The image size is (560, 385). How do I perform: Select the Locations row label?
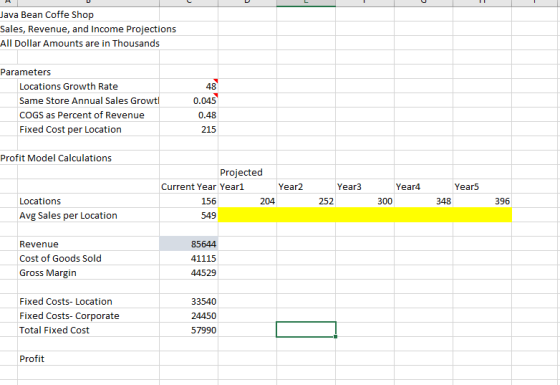(x=40, y=201)
